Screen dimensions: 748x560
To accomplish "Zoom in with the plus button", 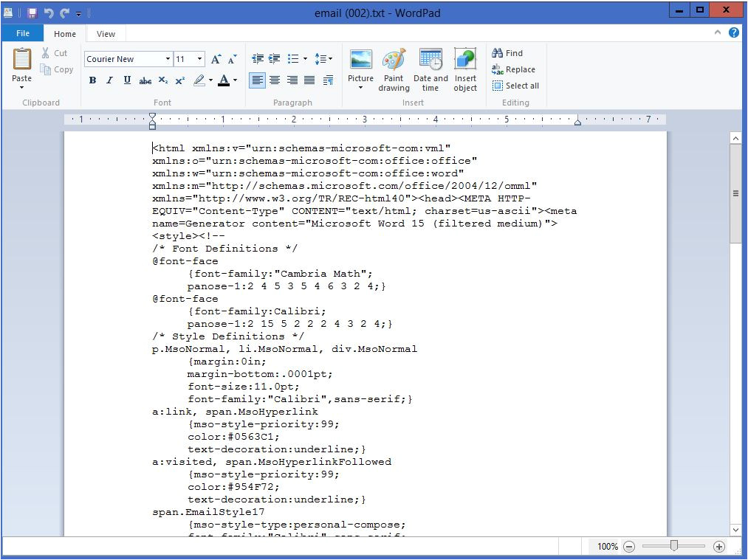I will point(719,547).
